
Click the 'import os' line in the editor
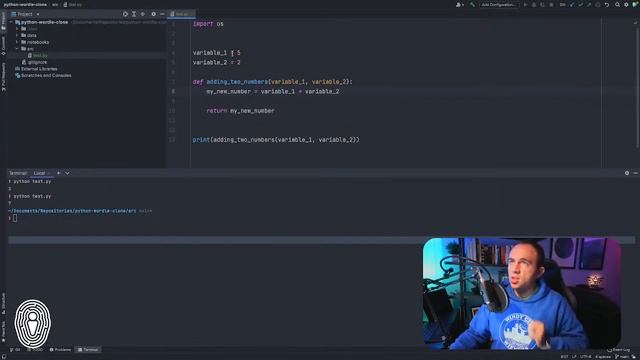point(208,24)
